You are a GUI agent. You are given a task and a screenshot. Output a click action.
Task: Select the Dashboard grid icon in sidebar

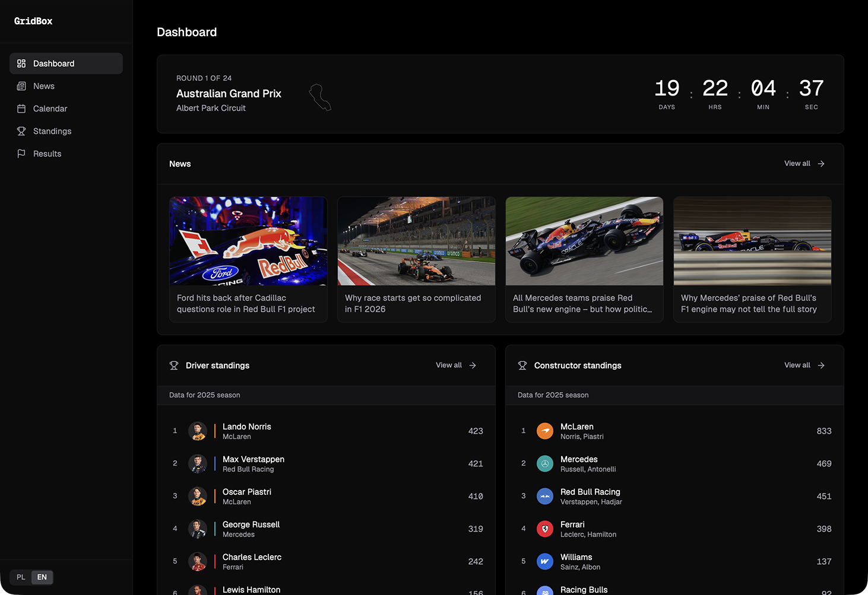pyautogui.click(x=21, y=63)
